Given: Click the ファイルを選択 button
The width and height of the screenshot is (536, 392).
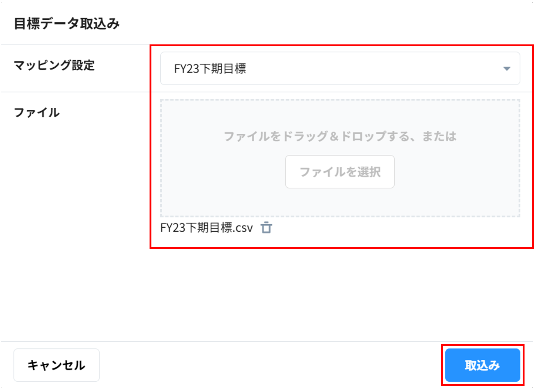Looking at the screenshot, I should coord(339,172).
